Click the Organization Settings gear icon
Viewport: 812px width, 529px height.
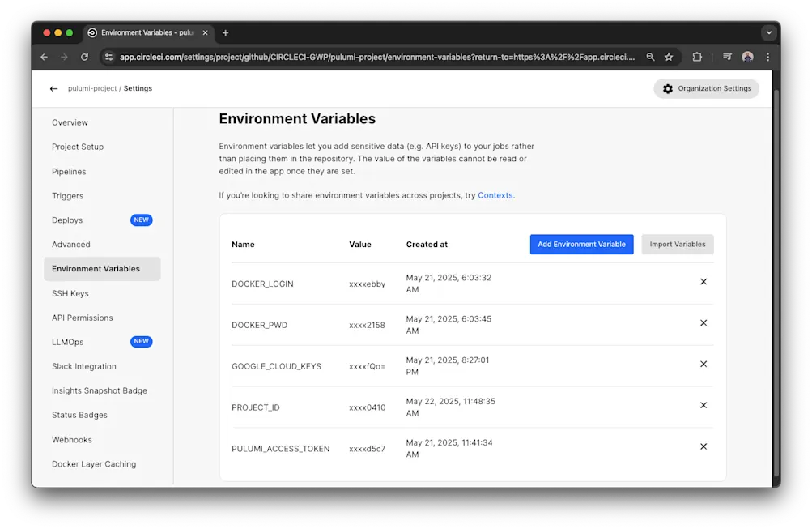(668, 87)
